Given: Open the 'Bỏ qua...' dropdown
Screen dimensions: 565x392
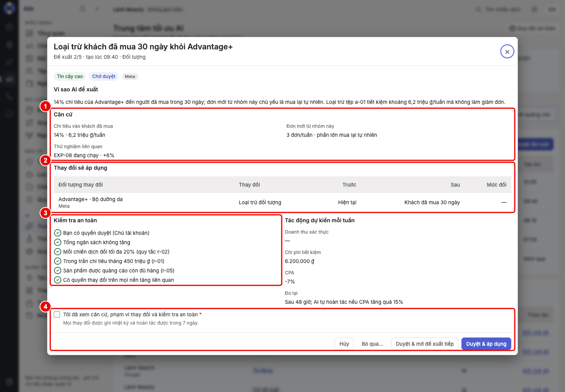Looking at the screenshot, I should (372, 344).
